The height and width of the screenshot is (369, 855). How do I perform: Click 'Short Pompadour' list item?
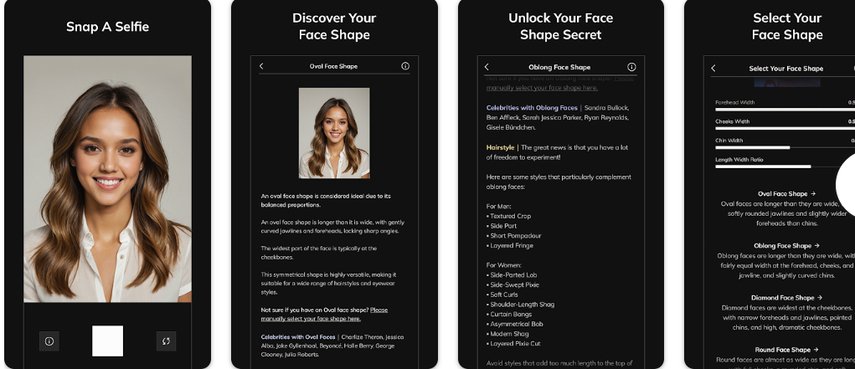click(513, 235)
